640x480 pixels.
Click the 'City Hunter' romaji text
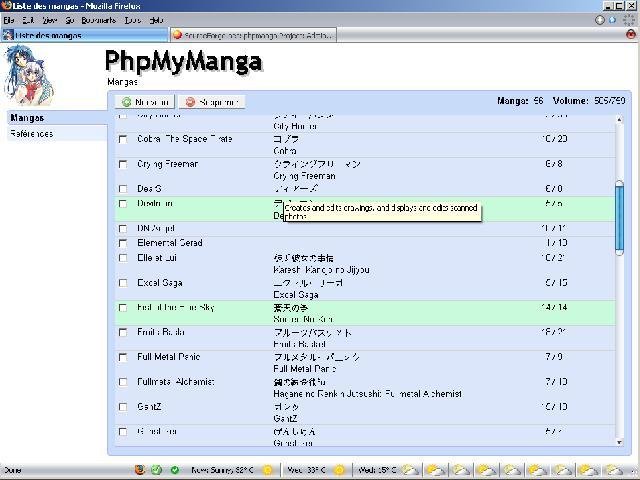point(295,127)
